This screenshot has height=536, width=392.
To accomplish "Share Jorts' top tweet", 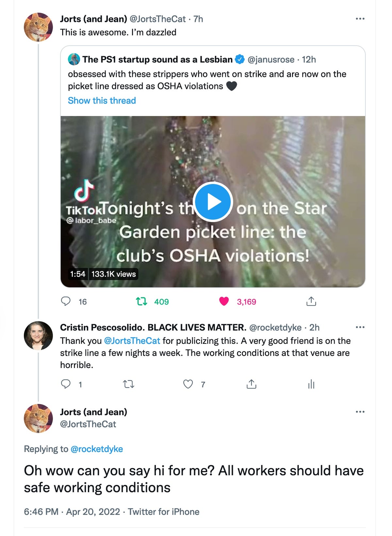I will pos(311,301).
